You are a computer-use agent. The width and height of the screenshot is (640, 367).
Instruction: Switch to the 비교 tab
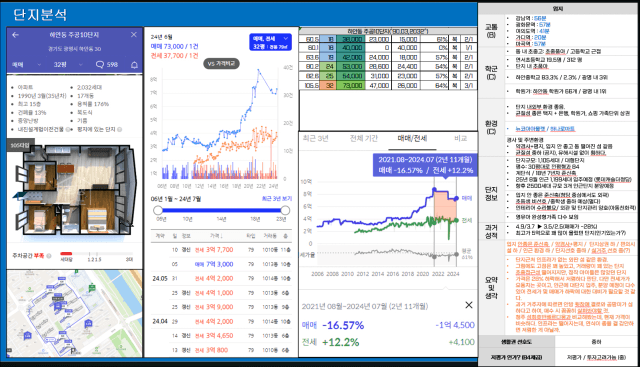pos(460,138)
